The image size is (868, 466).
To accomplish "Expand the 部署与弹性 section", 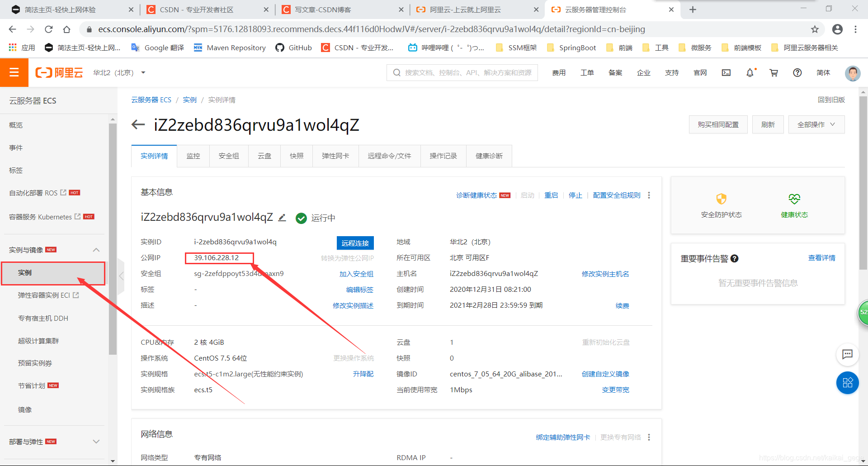I will click(96, 442).
